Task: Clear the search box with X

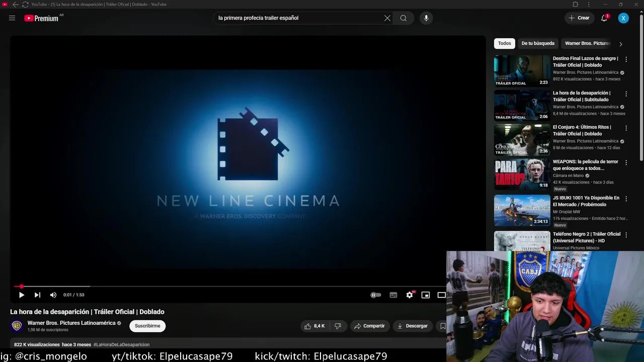Action: point(387,18)
